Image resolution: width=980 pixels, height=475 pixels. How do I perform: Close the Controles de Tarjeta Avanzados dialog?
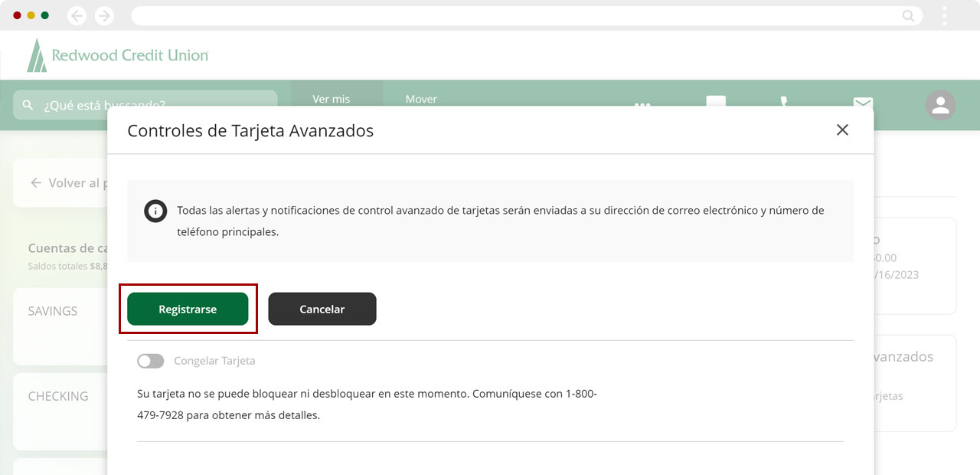click(842, 130)
